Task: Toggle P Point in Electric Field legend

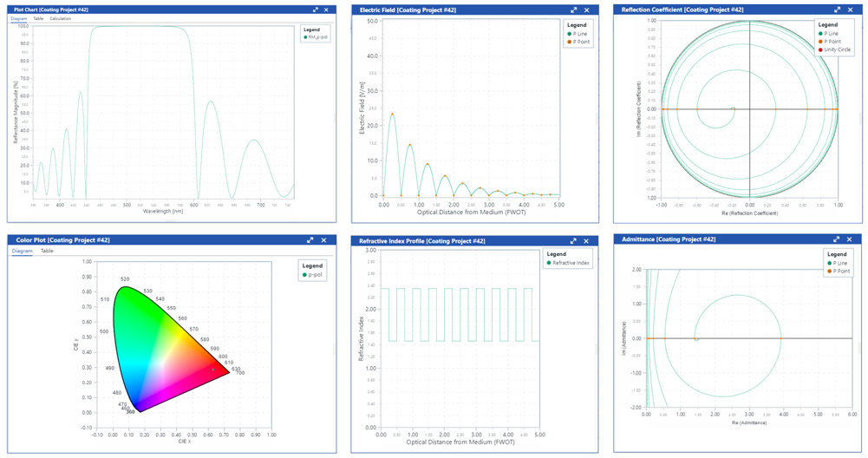Action: pos(576,42)
